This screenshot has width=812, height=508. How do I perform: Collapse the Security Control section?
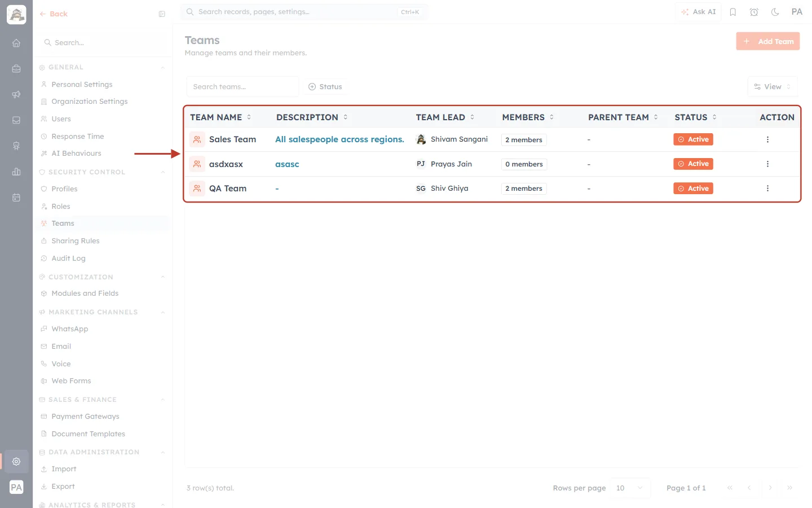[163, 172]
